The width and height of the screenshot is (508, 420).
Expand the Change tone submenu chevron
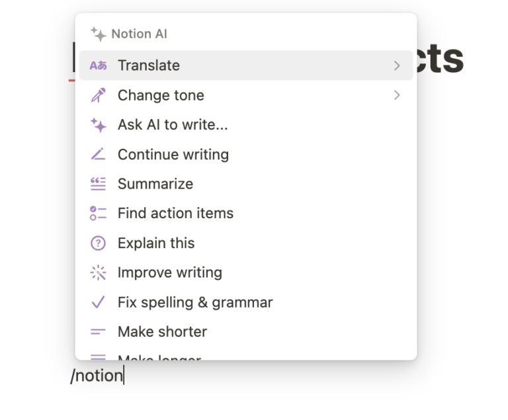pos(397,95)
